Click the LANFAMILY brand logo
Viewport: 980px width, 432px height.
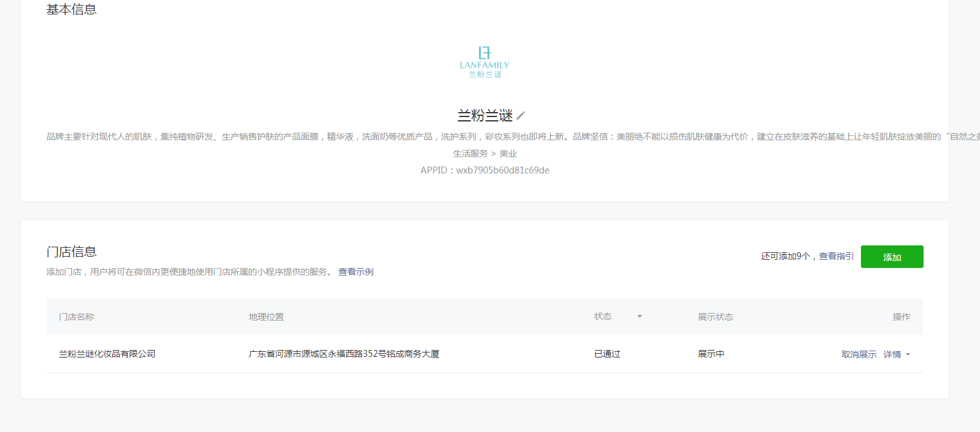[x=484, y=61]
